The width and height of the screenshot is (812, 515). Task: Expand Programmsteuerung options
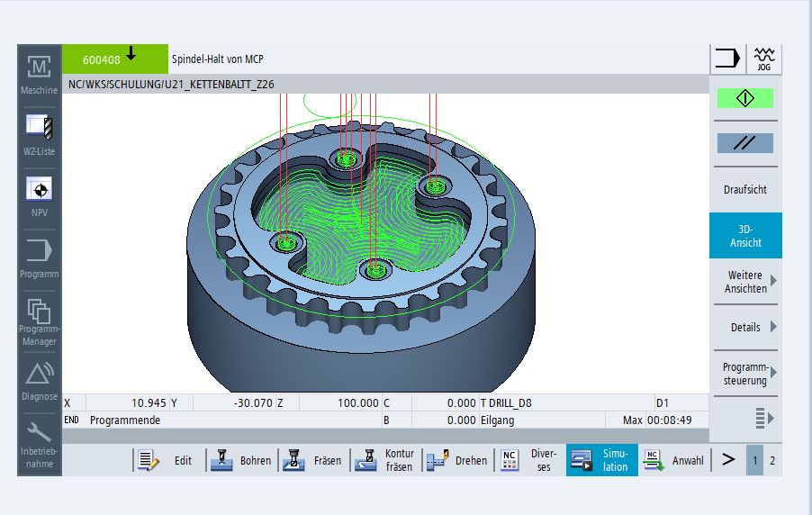[x=744, y=374]
